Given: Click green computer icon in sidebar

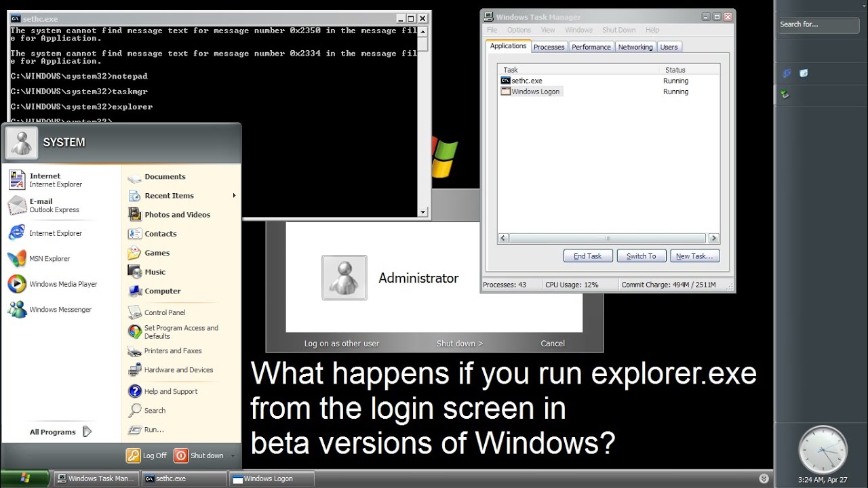Looking at the screenshot, I should coord(785,94).
